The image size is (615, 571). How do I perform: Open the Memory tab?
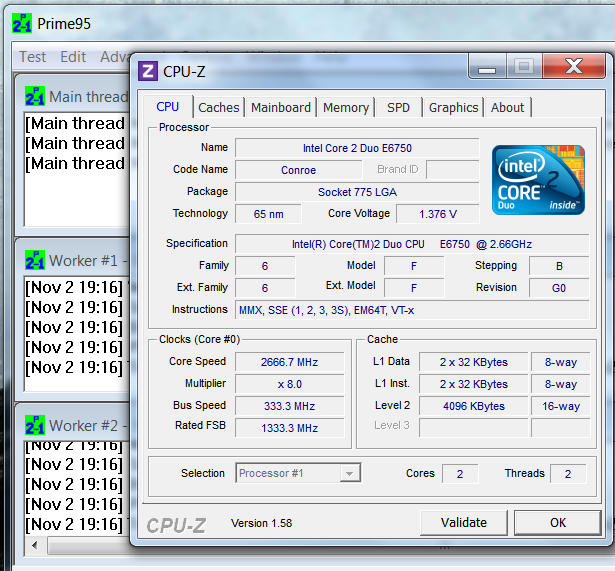pyautogui.click(x=346, y=107)
